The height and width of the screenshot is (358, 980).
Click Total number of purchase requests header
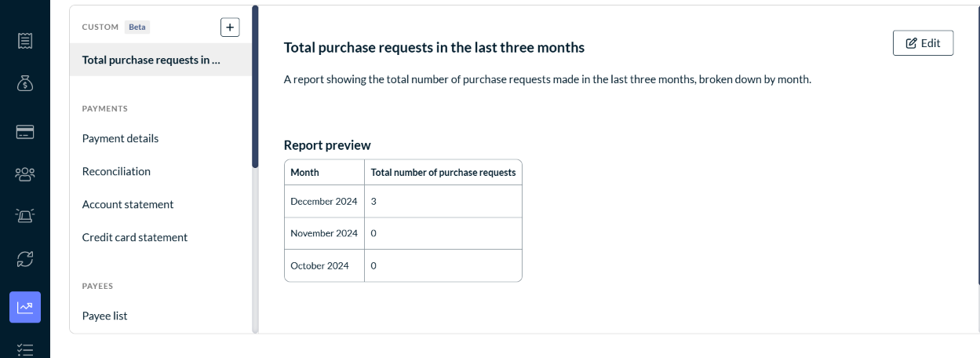443,172
